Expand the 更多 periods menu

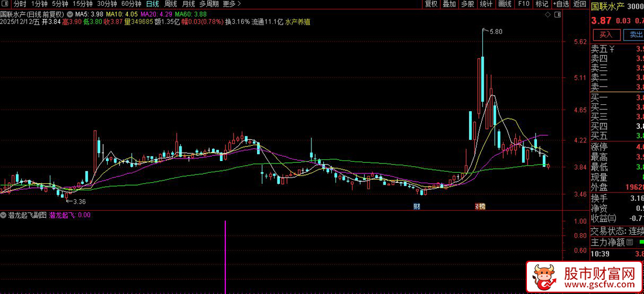(232, 4)
